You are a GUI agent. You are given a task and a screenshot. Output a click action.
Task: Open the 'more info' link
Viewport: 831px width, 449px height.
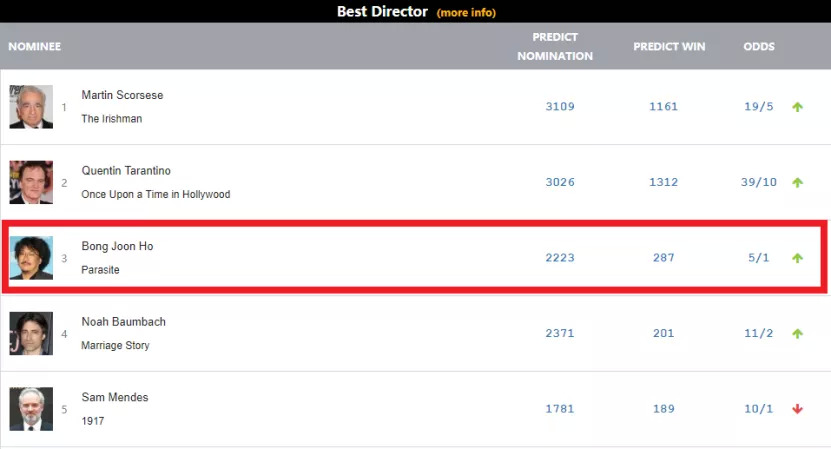point(466,13)
